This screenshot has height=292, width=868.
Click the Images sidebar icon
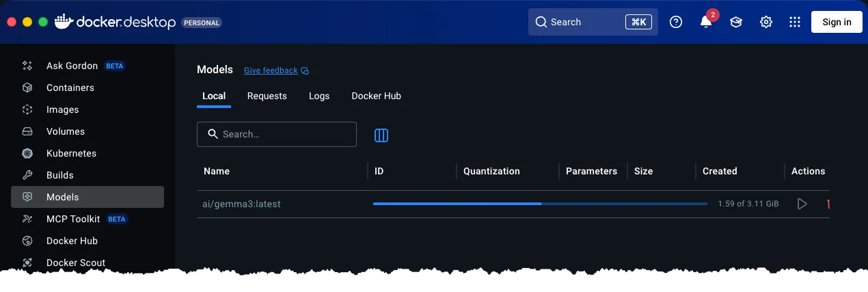pyautogui.click(x=27, y=109)
